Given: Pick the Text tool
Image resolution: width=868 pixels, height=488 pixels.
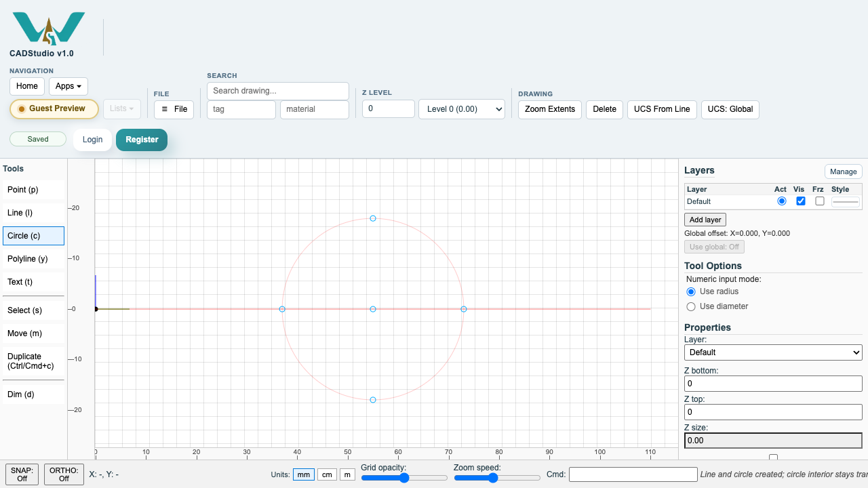Looking at the screenshot, I should pyautogui.click(x=33, y=282).
